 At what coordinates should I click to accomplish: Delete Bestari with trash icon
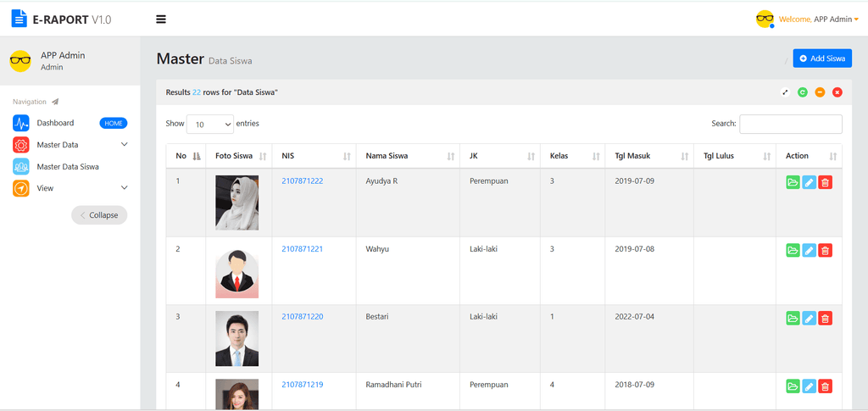click(825, 319)
